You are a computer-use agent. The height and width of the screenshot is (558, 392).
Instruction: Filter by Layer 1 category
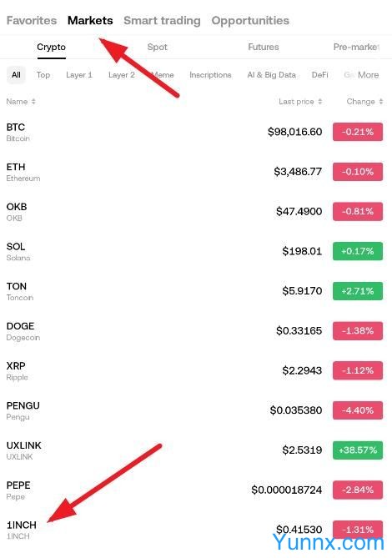tap(79, 75)
